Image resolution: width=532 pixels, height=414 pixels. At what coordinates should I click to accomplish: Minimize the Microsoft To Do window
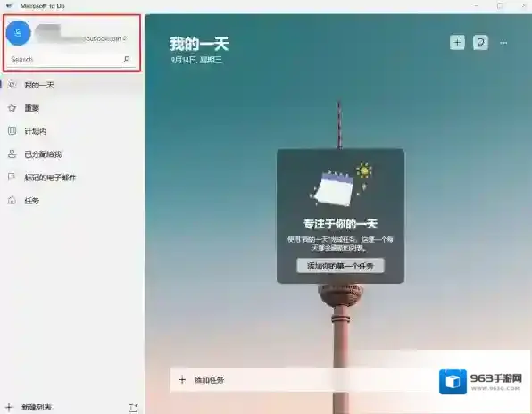[x=477, y=5]
